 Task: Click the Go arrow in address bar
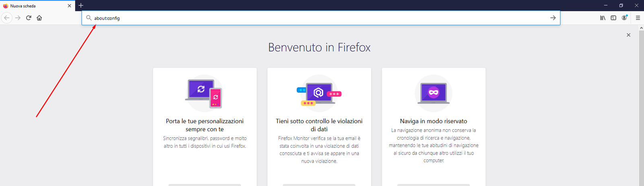coord(553,18)
